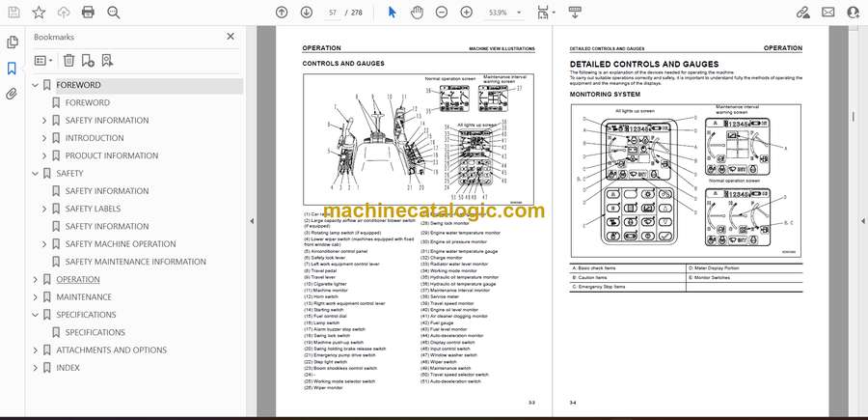Viewport: 868px width, 420px height.
Task: Click the vertical document scrollbar thumb
Action: pos(853,116)
